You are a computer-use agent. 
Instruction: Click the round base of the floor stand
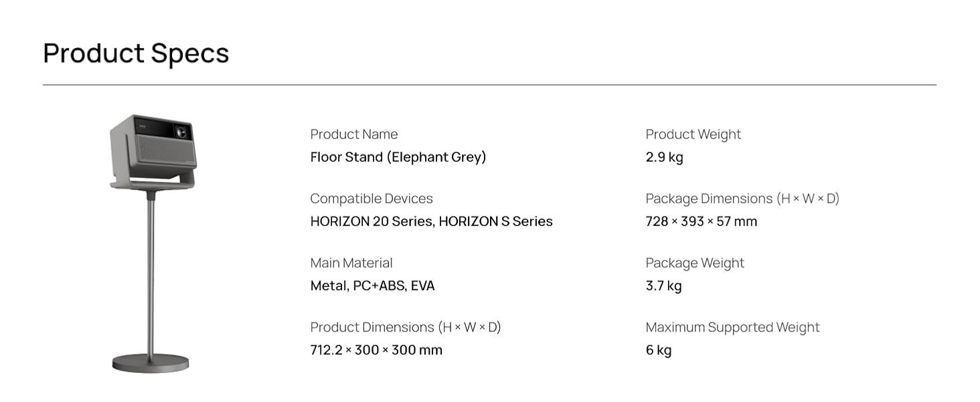click(151, 363)
